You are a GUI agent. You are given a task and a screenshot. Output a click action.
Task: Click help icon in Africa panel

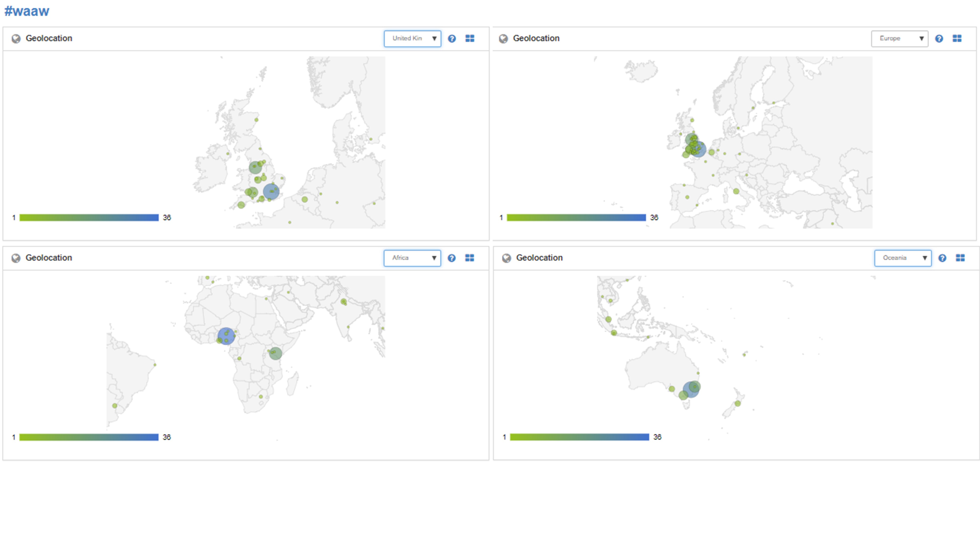[x=452, y=258]
